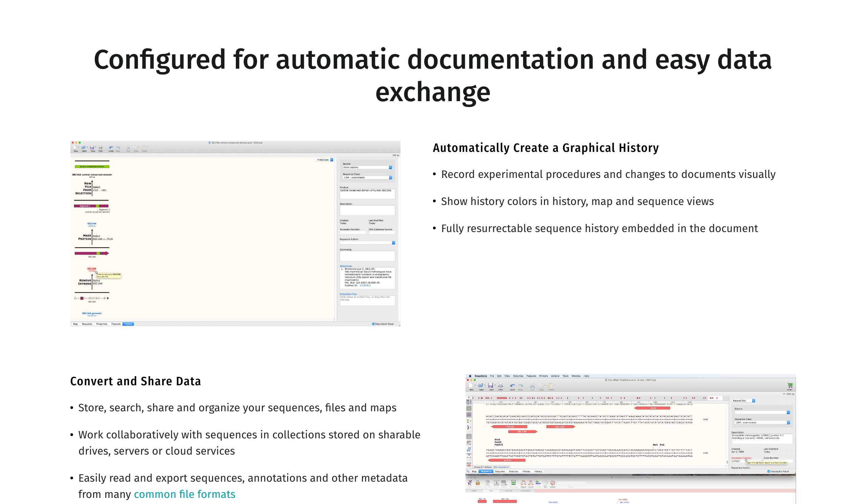Viewport: 866px width, 504px height.
Task: Open the Actions menu in SnapGene menu bar
Action: (x=555, y=376)
